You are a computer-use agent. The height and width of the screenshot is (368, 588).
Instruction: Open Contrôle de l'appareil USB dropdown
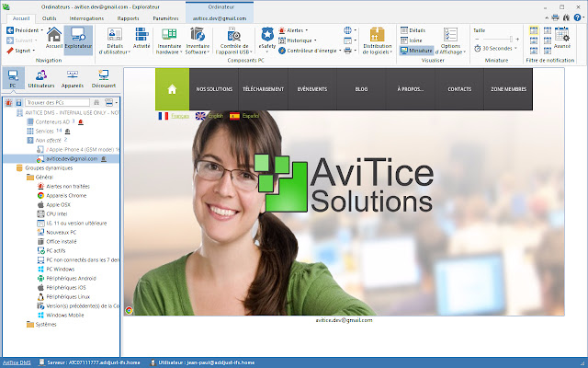coord(234,40)
